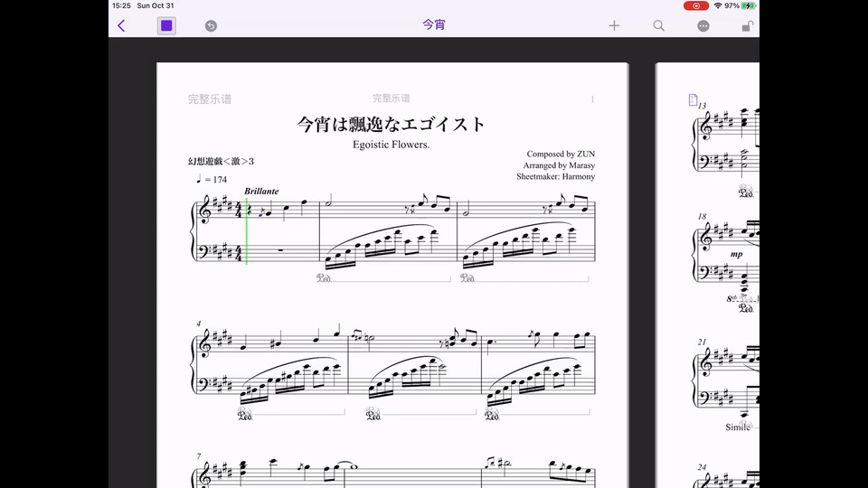Tap measure number 18 on second page
The width and height of the screenshot is (868, 488).
click(x=702, y=216)
